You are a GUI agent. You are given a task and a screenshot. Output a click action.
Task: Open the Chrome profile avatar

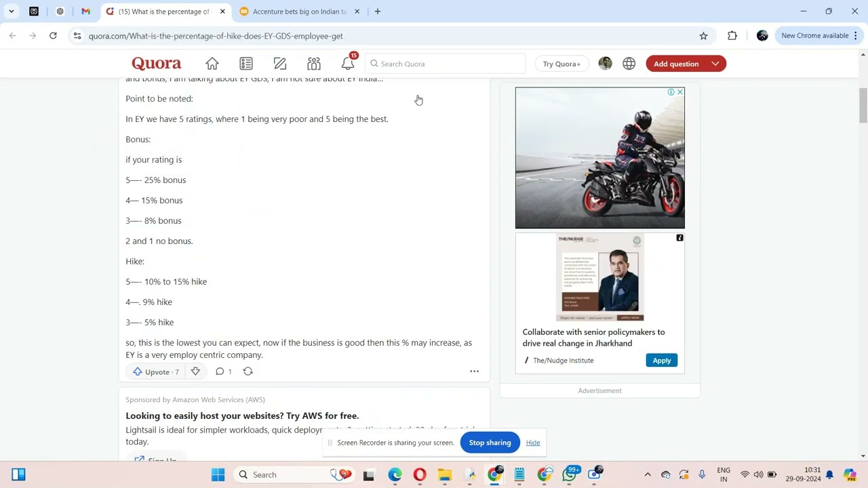[x=762, y=36]
